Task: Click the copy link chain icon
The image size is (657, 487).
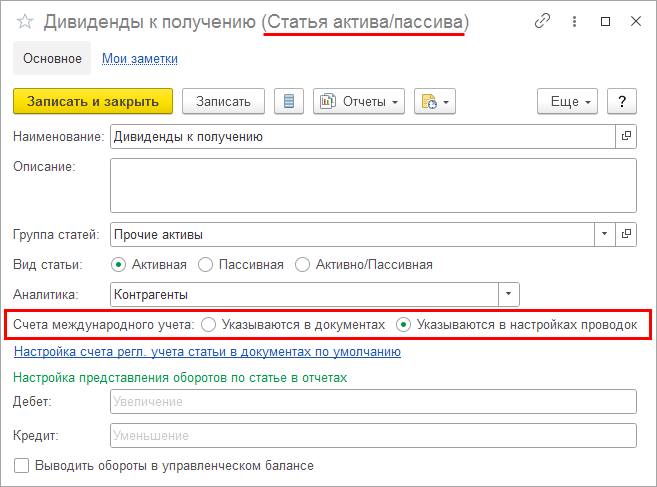Action: (543, 21)
